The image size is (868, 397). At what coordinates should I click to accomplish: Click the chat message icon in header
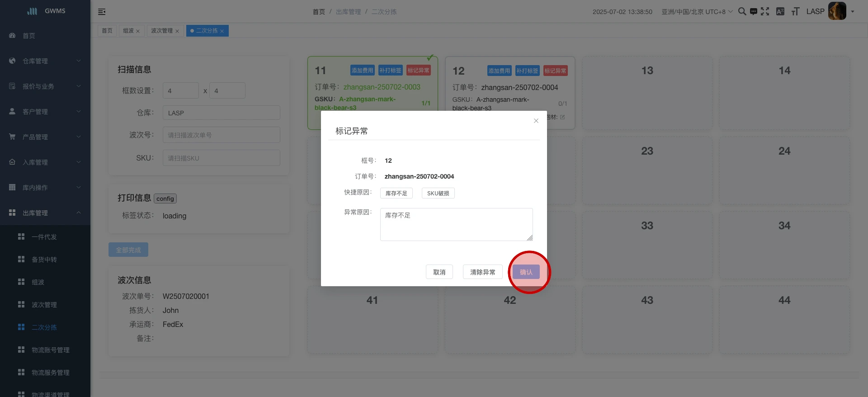(753, 12)
